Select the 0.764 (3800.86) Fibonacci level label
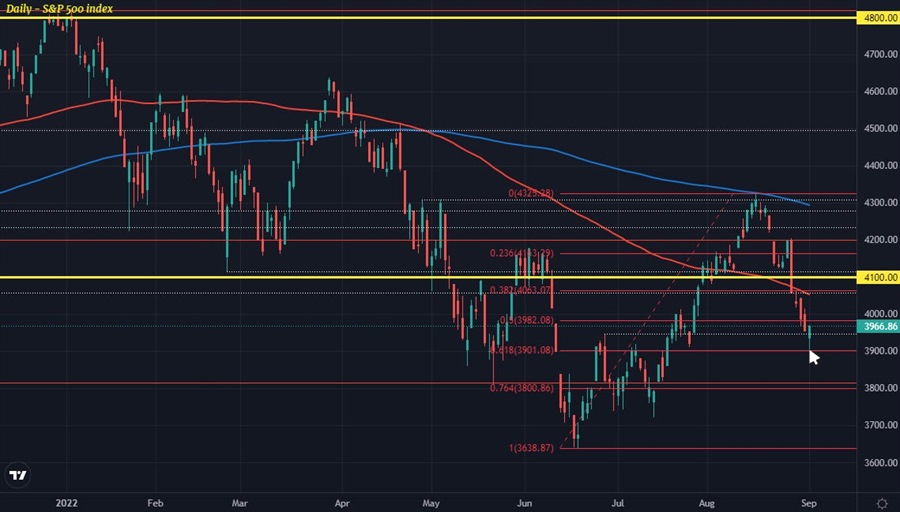 pos(524,389)
